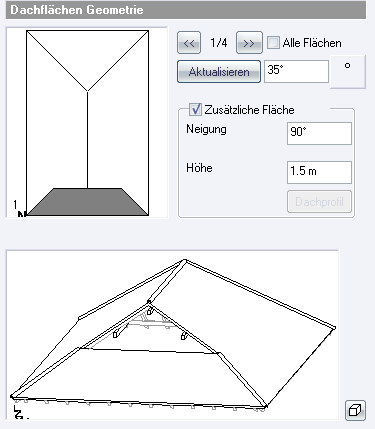The image size is (375, 429).
Task: Go to the previous roof surface
Action: tap(189, 43)
